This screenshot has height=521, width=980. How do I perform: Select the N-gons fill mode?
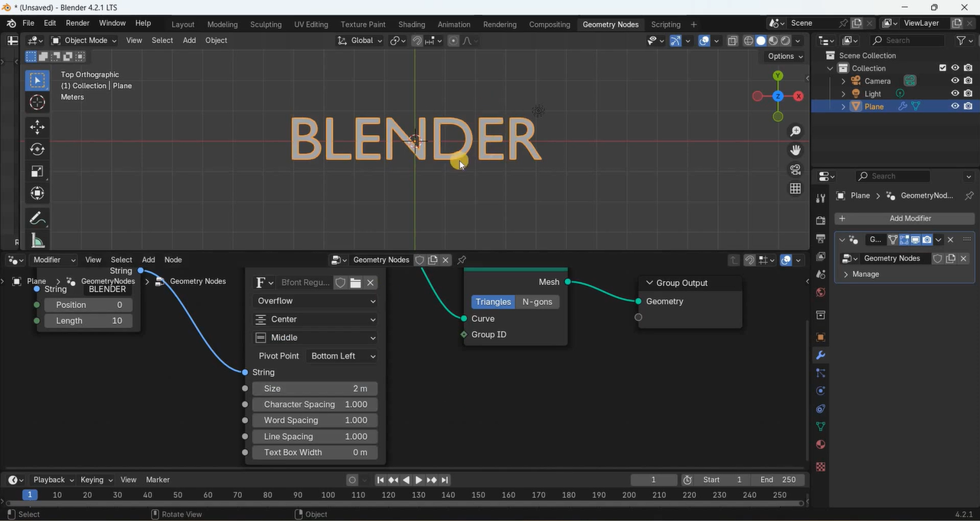537,302
